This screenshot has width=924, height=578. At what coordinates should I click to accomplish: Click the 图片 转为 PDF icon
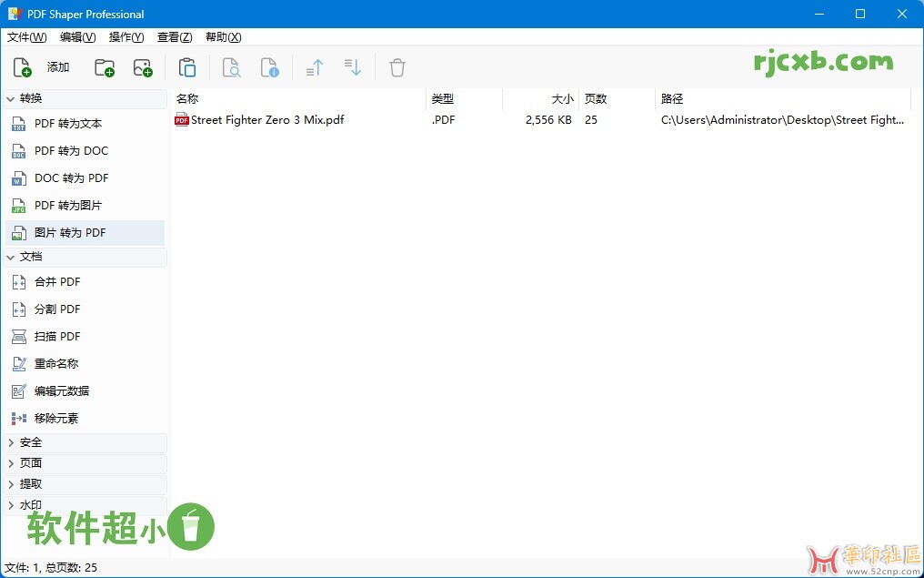pyautogui.click(x=19, y=233)
